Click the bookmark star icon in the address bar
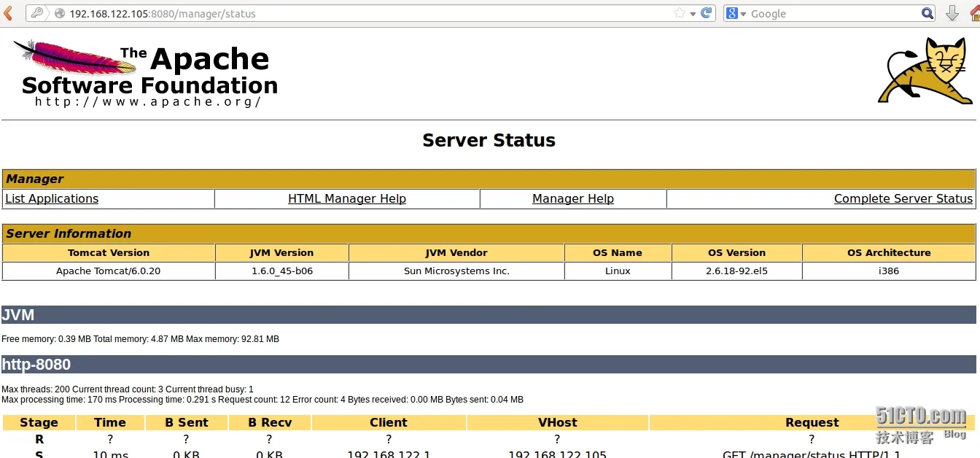This screenshot has height=458, width=980. tap(680, 13)
